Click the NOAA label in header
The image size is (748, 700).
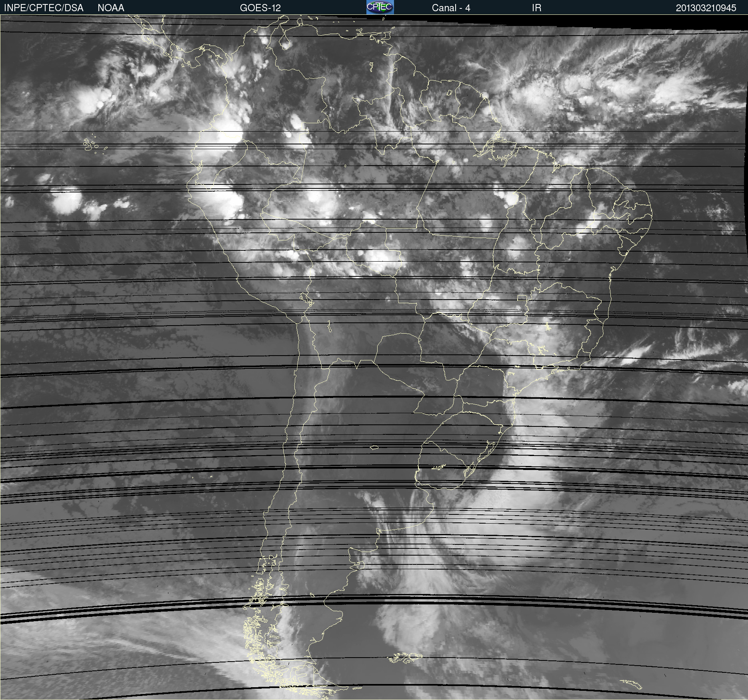[111, 8]
